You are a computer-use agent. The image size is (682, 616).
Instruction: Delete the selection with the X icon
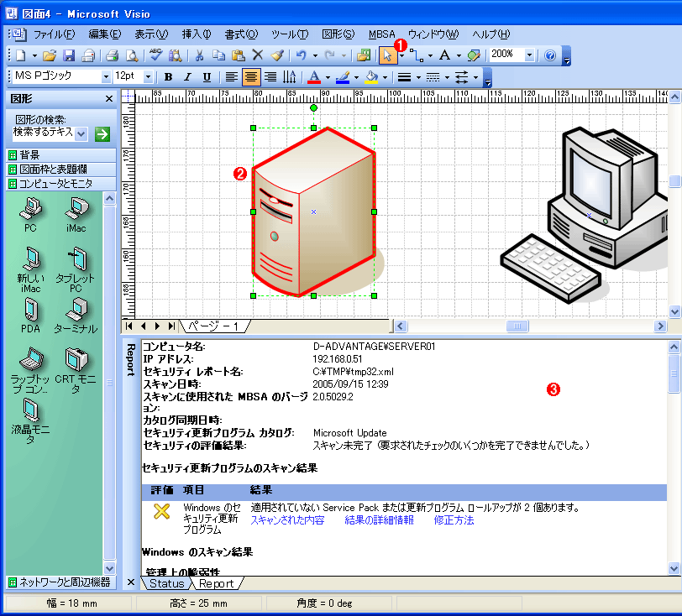pyautogui.click(x=258, y=55)
